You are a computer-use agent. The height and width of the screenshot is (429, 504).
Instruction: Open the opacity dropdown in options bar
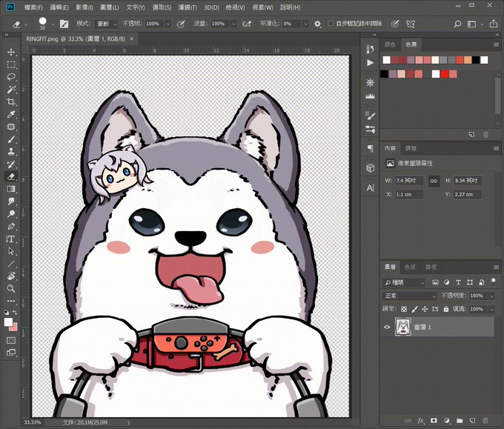tap(168, 24)
